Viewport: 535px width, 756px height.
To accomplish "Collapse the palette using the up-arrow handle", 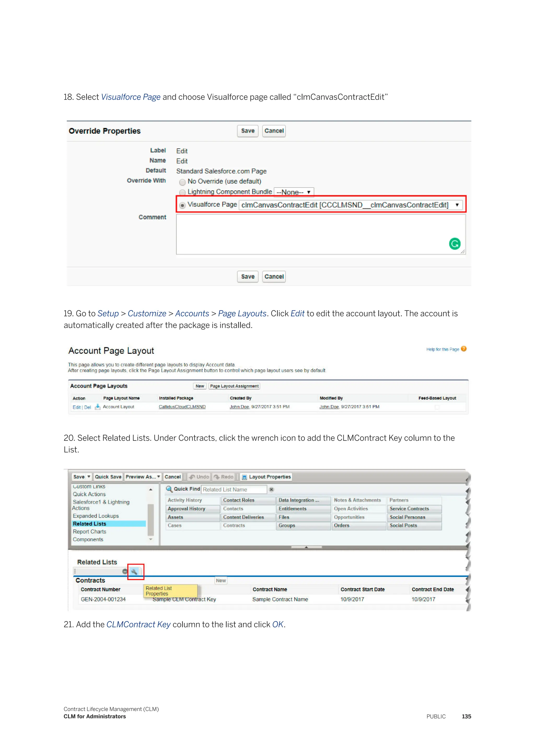I will coord(306,547).
